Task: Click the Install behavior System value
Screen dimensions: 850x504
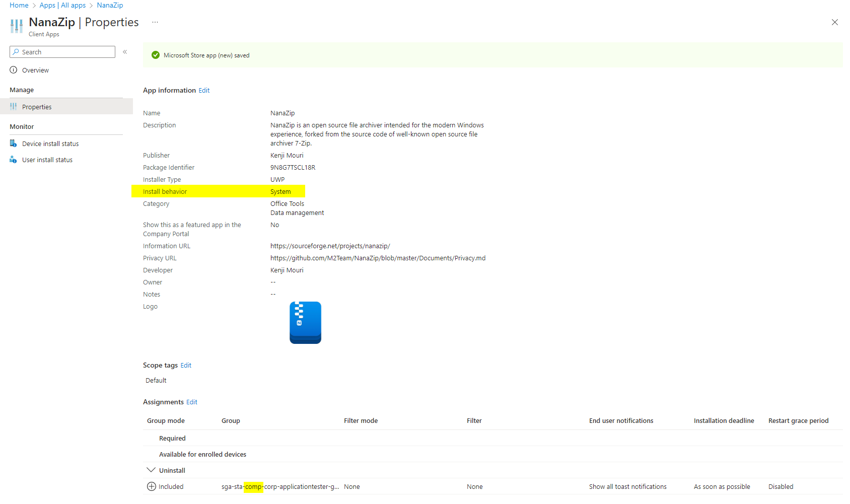Action: tap(280, 192)
